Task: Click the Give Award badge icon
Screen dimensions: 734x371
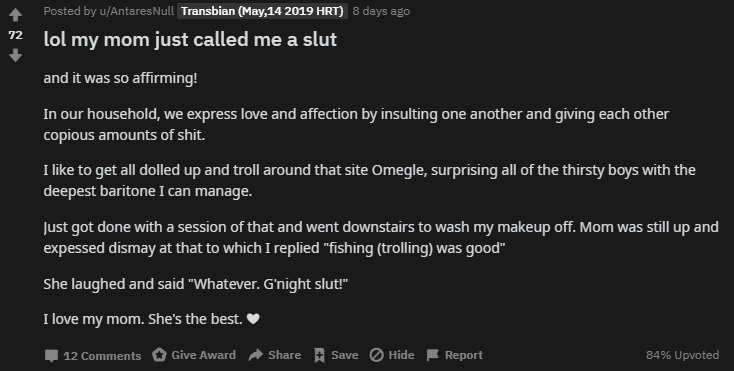Action: click(x=159, y=355)
